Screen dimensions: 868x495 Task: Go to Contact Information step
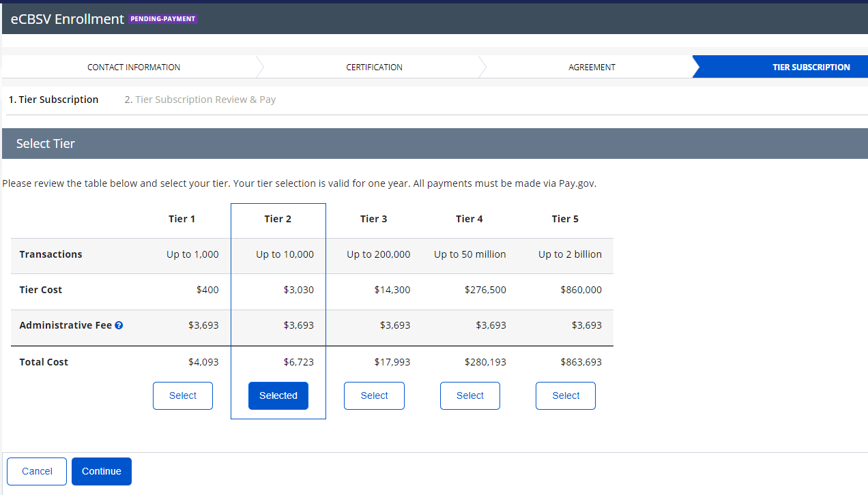134,67
